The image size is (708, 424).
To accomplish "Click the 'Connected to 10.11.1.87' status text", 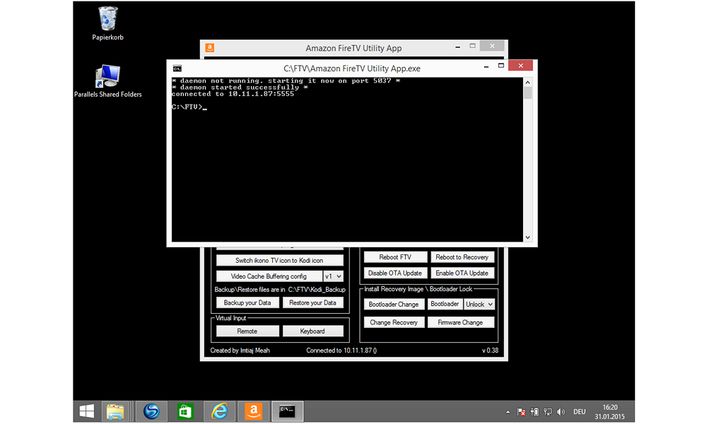I will coord(341,350).
